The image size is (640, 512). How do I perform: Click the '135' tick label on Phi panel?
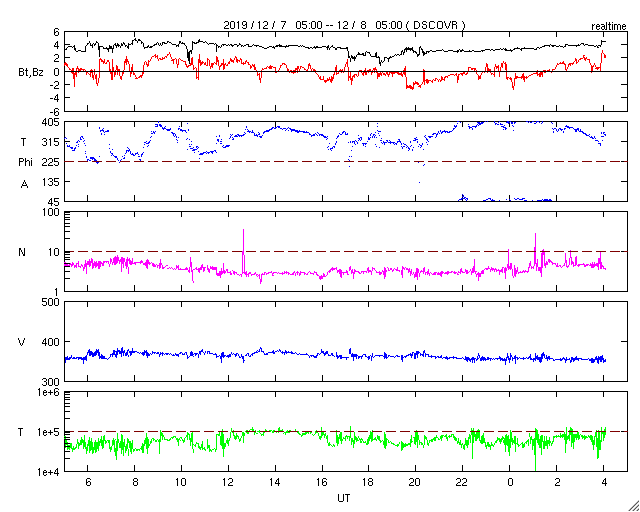coord(51,182)
